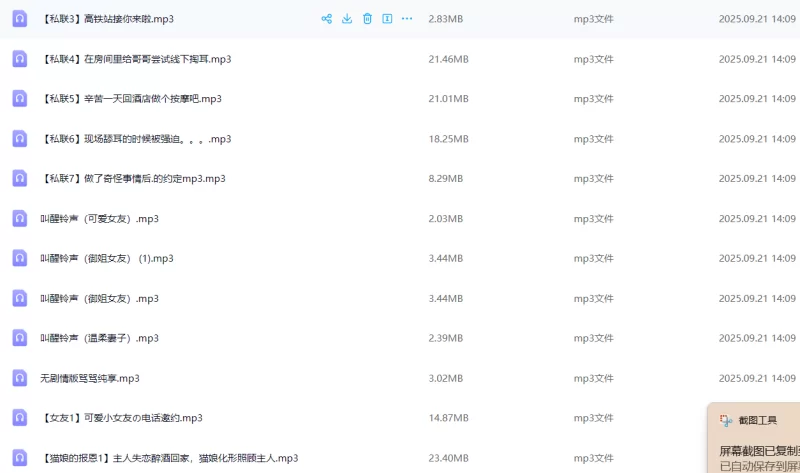The height and width of the screenshot is (473, 800).
Task: Click the 截图工具 notification popup
Action: pos(758,440)
